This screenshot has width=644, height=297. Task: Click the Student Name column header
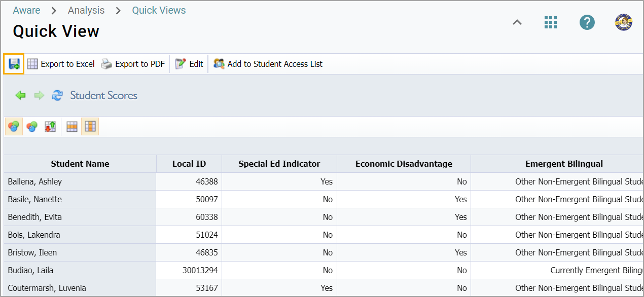[80, 164]
